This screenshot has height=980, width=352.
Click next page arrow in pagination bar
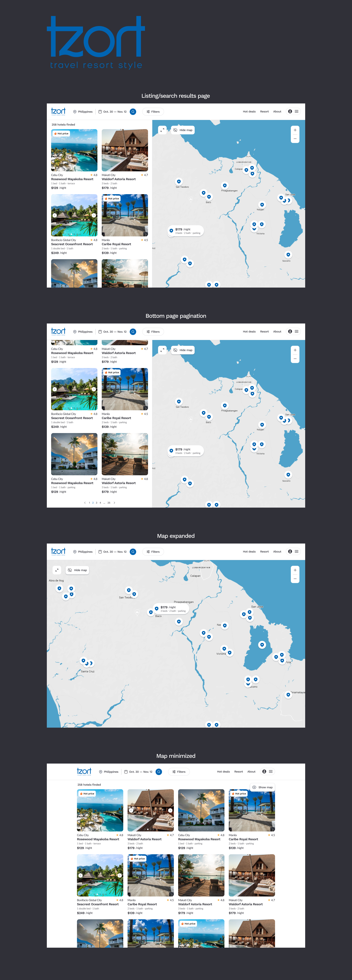[114, 503]
